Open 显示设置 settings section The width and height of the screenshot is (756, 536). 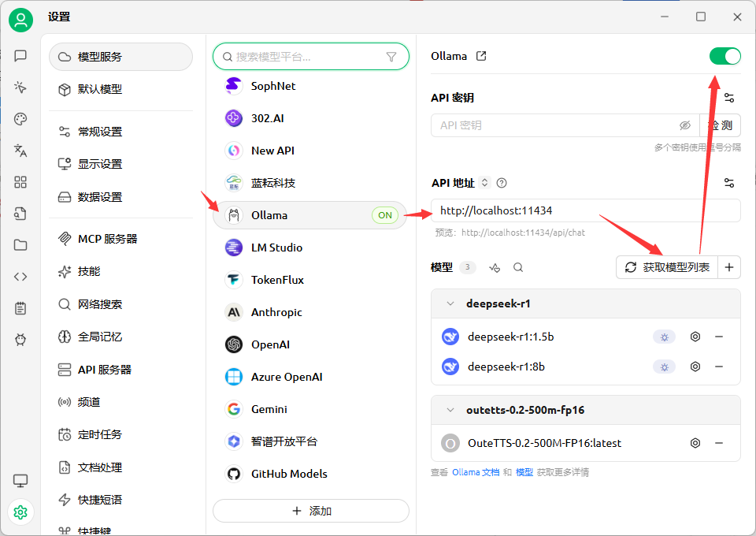click(x=121, y=164)
